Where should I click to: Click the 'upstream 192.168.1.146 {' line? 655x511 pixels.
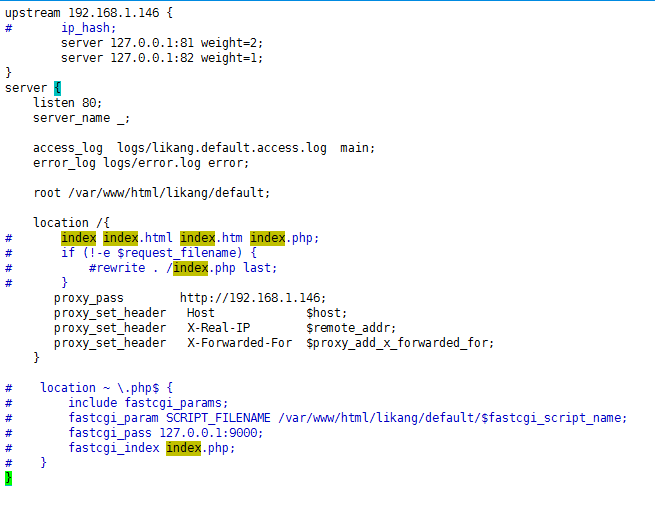click(x=89, y=13)
